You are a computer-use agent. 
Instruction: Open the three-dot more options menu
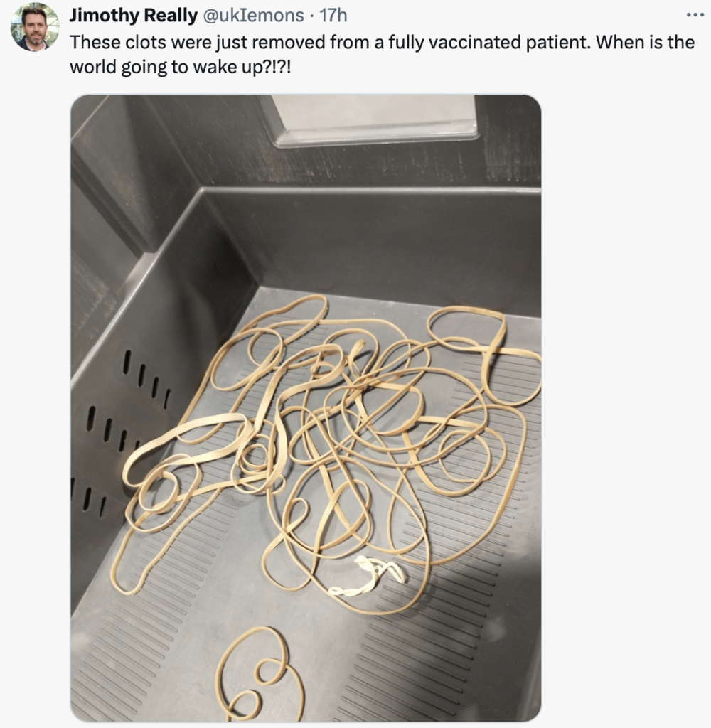tap(695, 16)
